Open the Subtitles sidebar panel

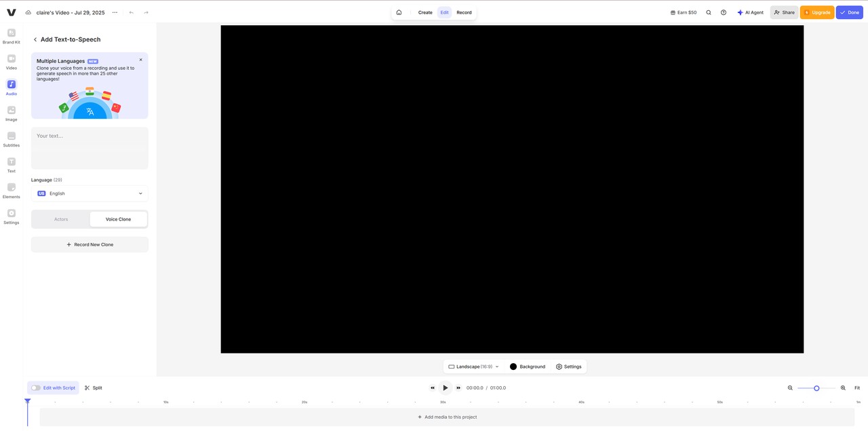click(x=12, y=139)
